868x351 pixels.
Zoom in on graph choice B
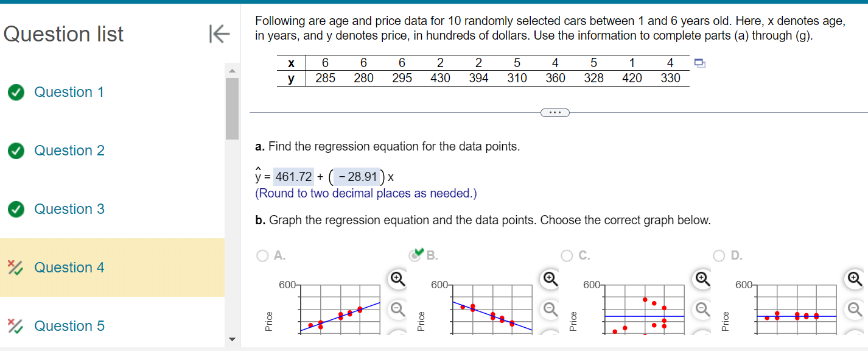pos(550,277)
